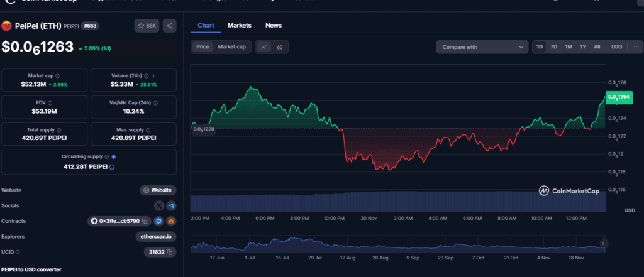
Task: Select the 7D time range
Action: click(x=553, y=46)
